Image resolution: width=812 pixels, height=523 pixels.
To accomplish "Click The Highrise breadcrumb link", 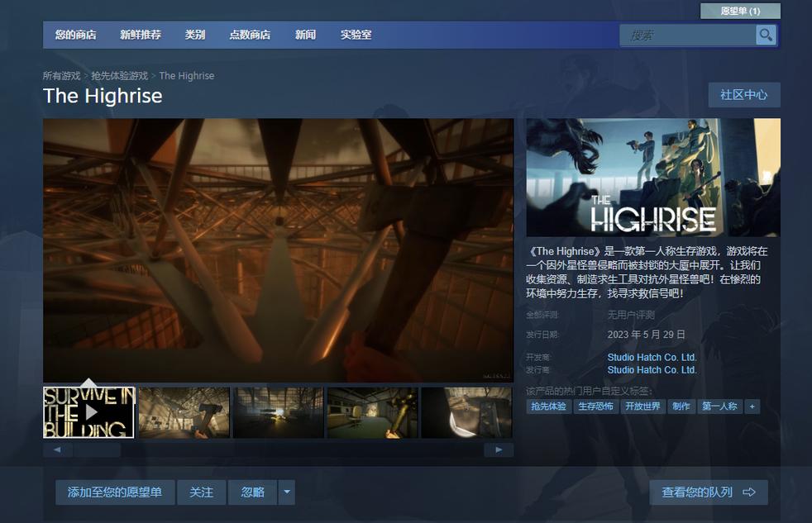I will coord(187,75).
